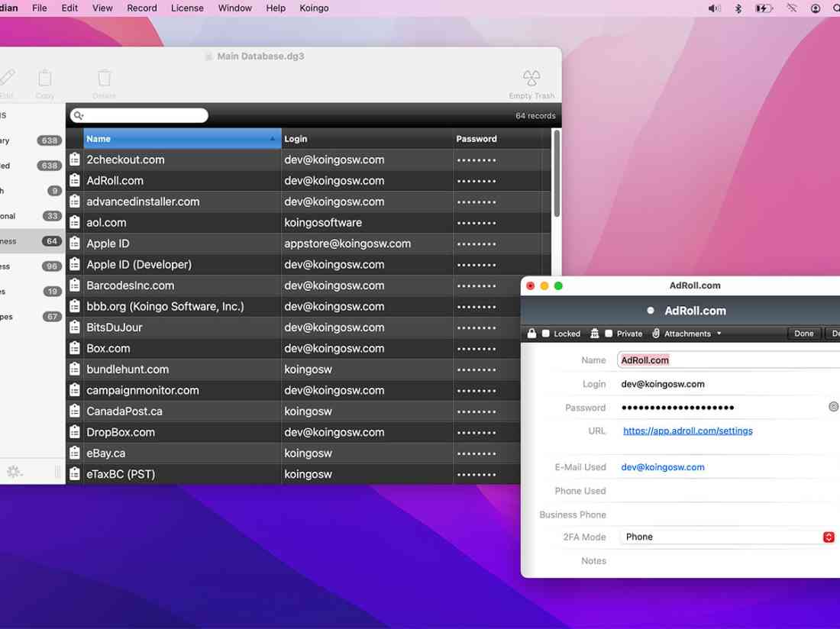Click the Empty Trash icon
Screen dimensions: 840x629
[x=531, y=79]
